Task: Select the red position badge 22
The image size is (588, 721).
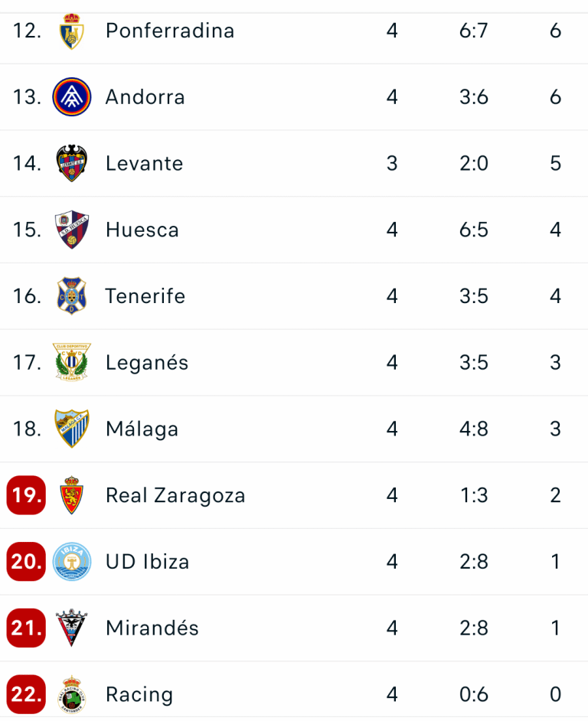Action: click(26, 694)
